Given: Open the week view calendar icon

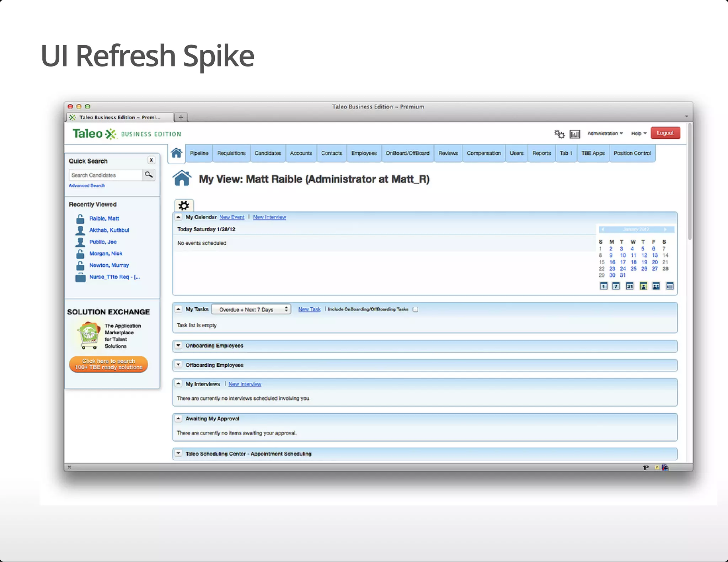Looking at the screenshot, I should coord(616,286).
